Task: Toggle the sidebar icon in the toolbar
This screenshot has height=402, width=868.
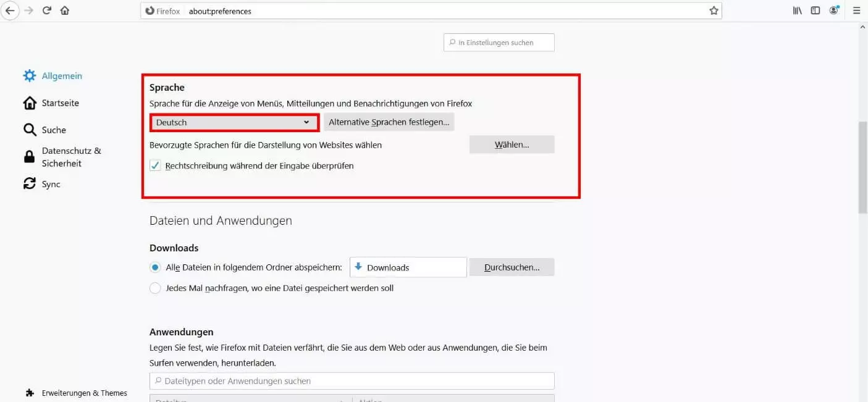Action: tap(815, 10)
